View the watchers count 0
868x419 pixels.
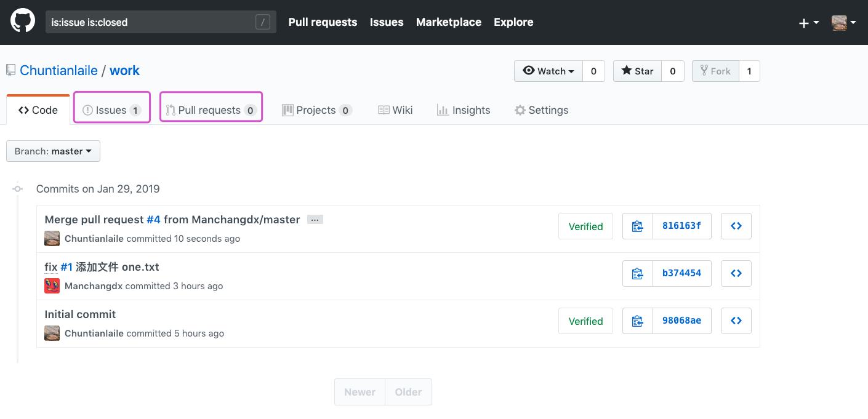coord(593,71)
